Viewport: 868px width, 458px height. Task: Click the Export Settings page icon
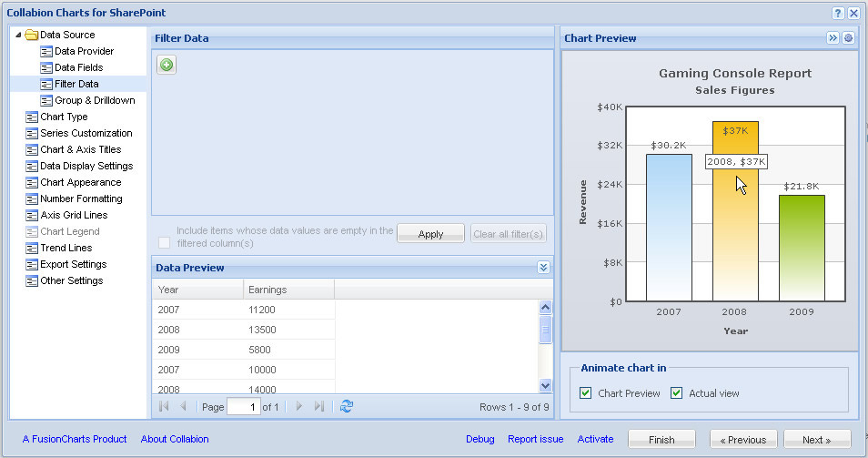coord(32,265)
